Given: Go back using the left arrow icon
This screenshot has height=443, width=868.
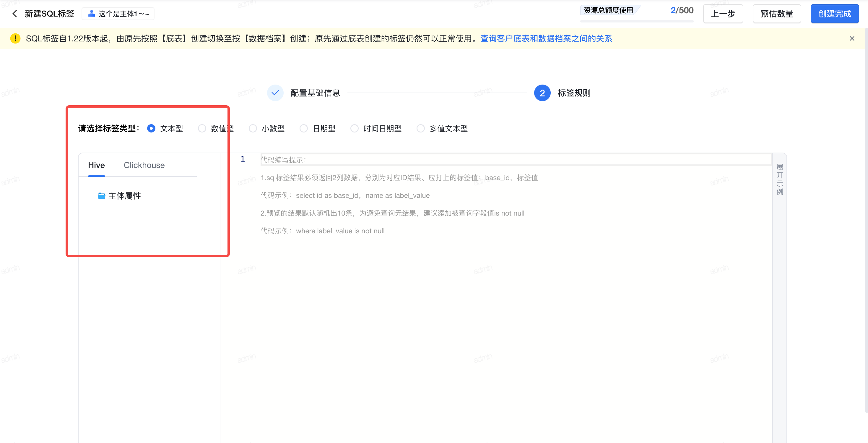Looking at the screenshot, I should 14,14.
